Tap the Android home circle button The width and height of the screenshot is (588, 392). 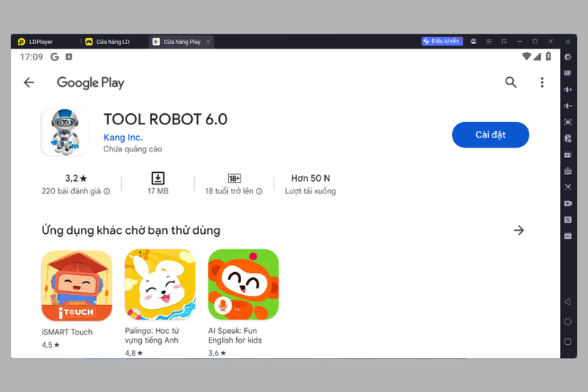click(x=567, y=322)
